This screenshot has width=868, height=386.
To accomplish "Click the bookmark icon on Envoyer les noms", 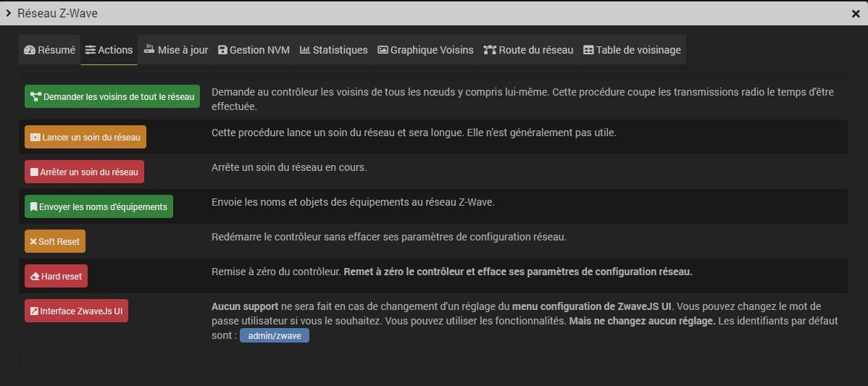I will point(34,207).
